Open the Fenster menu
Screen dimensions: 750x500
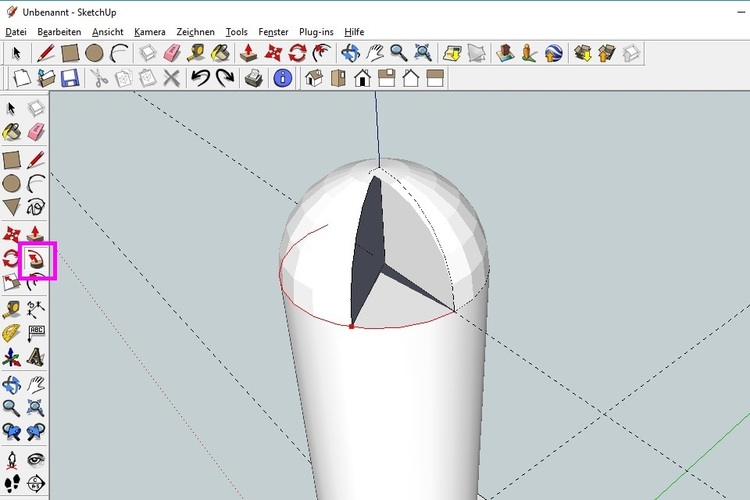273,32
